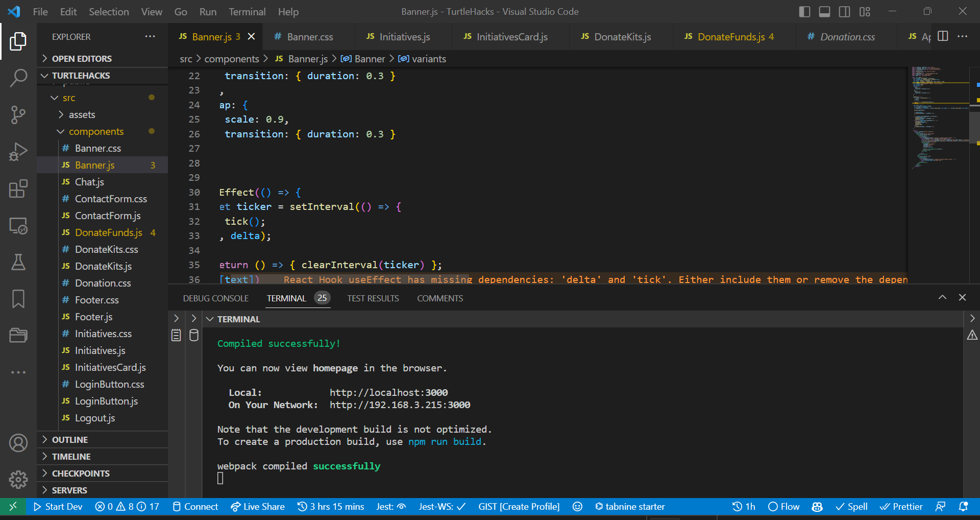Image resolution: width=980 pixels, height=520 pixels.
Task: Open Run and Debug view
Action: [18, 152]
